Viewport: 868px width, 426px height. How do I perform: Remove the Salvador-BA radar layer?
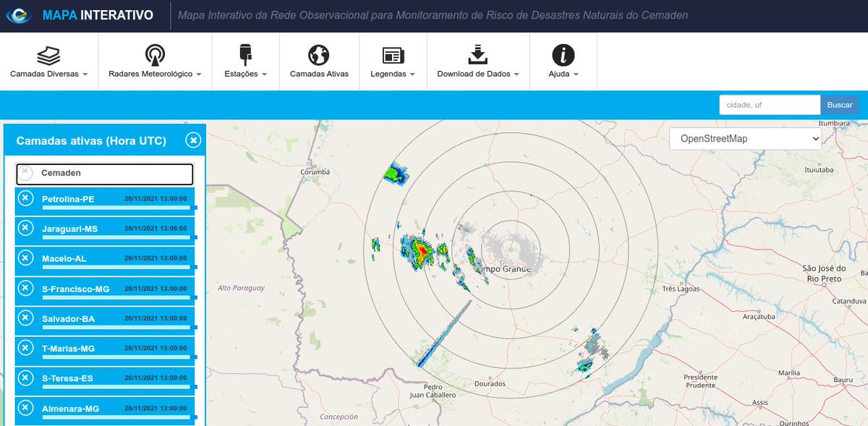point(25,318)
